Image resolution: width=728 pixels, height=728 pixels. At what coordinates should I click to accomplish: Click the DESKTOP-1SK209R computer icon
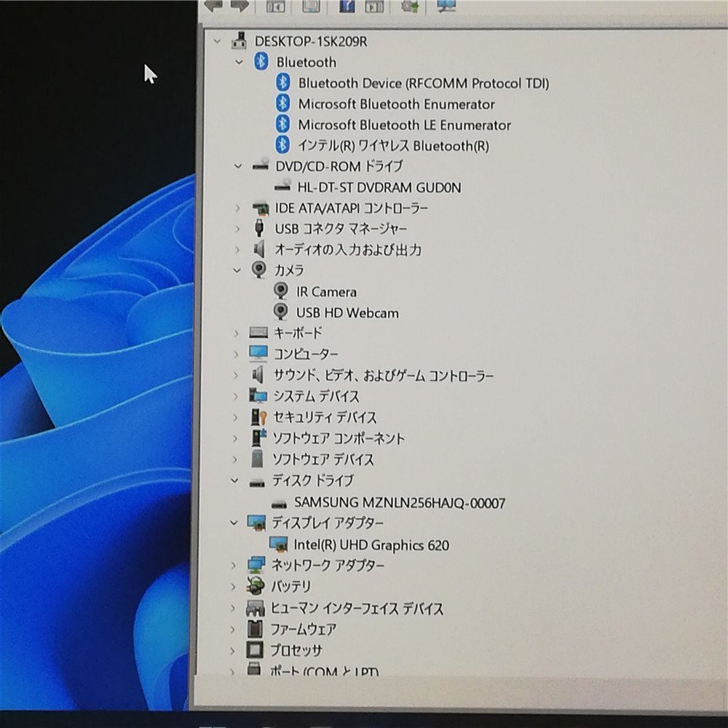239,41
